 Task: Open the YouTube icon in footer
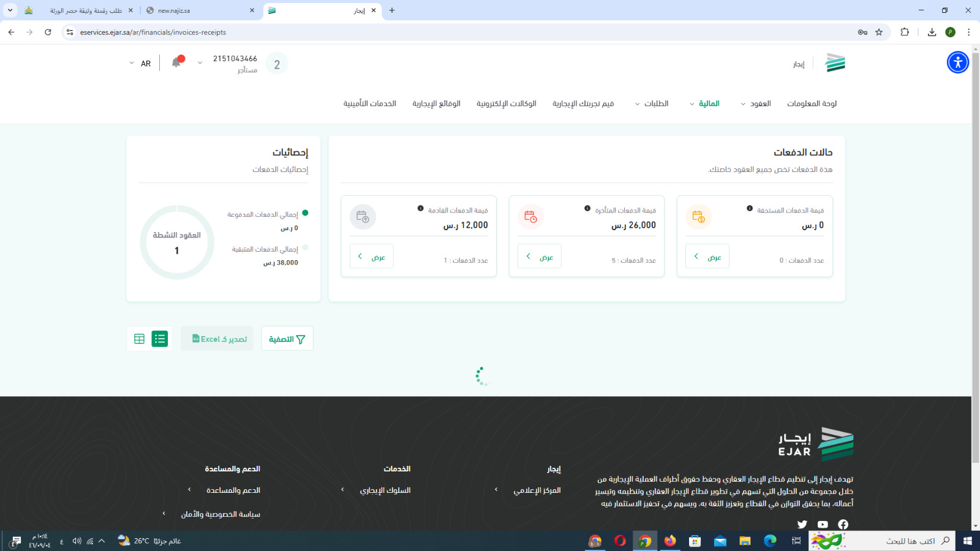823,524
